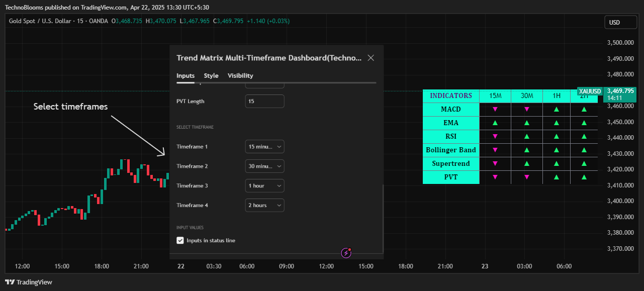Toggle the Inputs in status line checkbox

coord(180,241)
